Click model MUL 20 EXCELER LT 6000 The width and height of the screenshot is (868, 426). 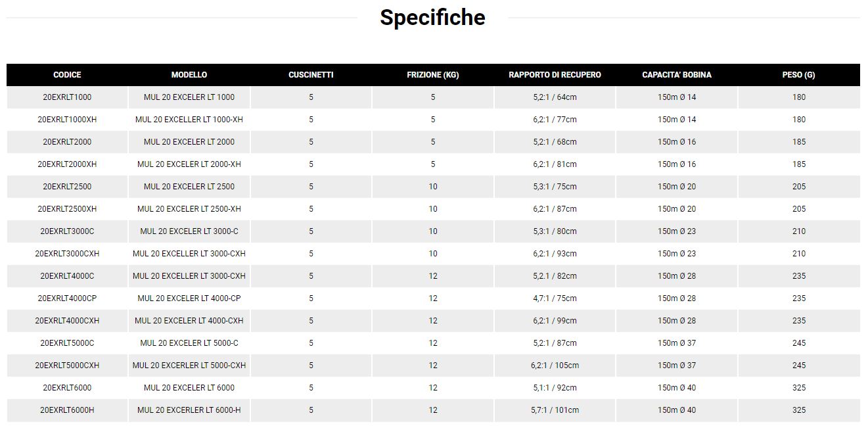click(189, 388)
